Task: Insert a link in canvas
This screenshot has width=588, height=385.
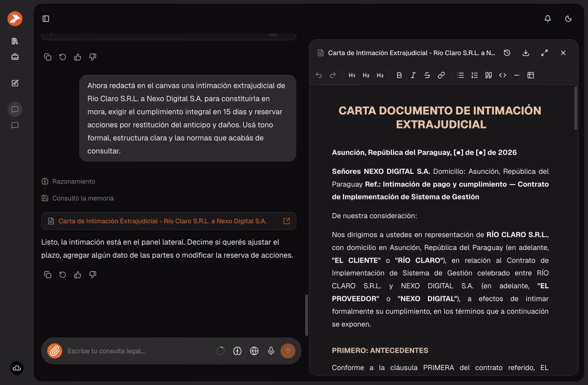Action: (x=441, y=75)
